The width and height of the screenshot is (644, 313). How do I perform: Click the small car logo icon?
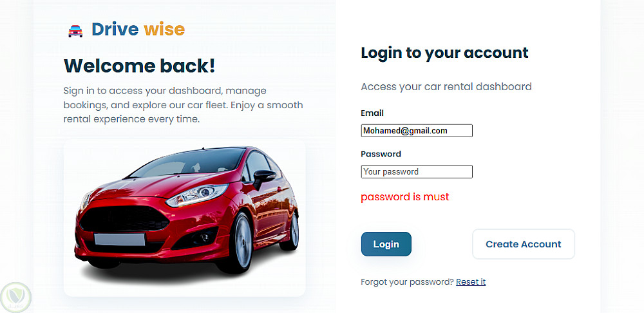click(75, 31)
